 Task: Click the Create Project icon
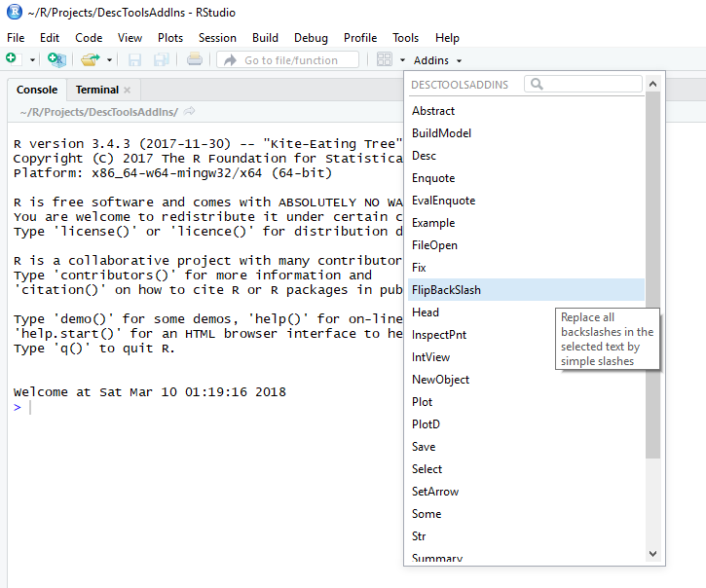pos(56,59)
